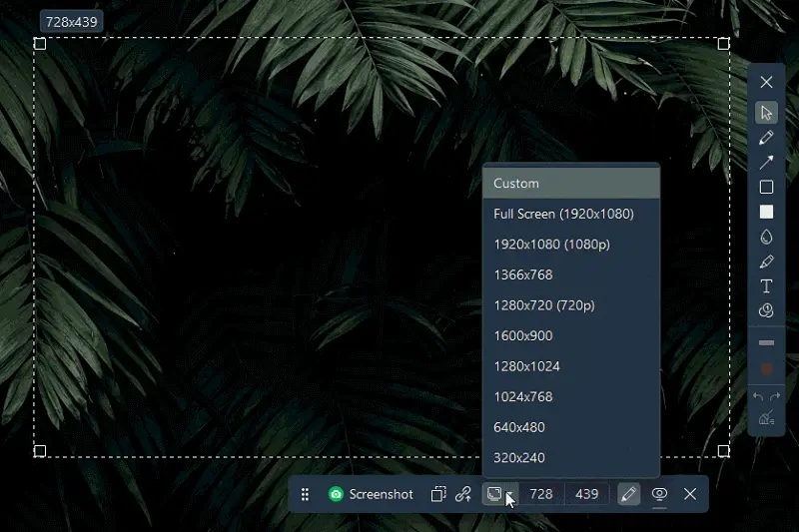The width and height of the screenshot is (799, 532).
Task: Click the Screenshot capture button
Action: click(371, 494)
